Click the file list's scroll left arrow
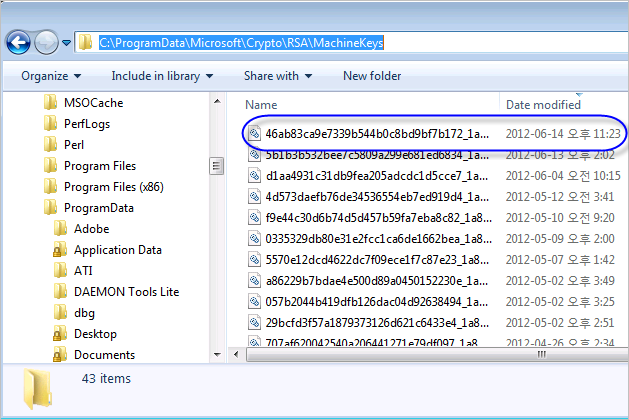 pyautogui.click(x=236, y=355)
